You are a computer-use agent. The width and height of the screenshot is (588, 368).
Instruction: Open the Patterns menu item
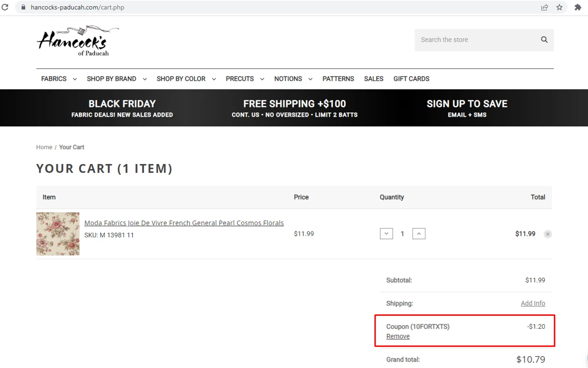click(338, 79)
